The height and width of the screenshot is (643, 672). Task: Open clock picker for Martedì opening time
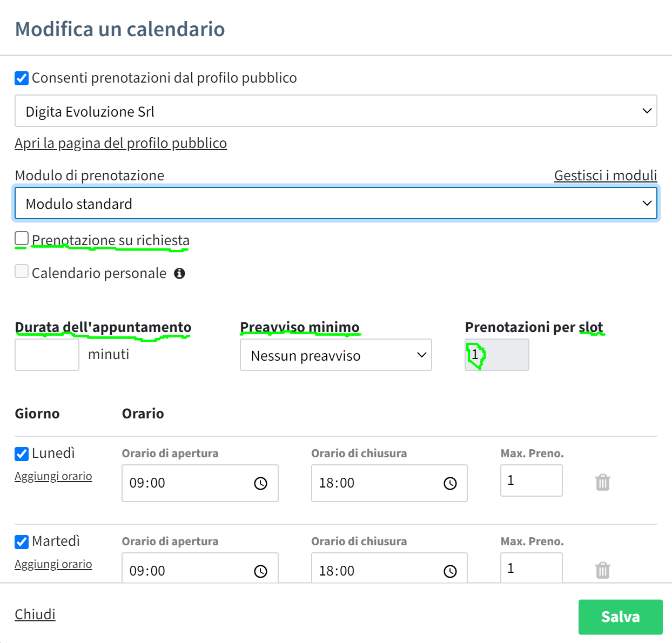260,571
